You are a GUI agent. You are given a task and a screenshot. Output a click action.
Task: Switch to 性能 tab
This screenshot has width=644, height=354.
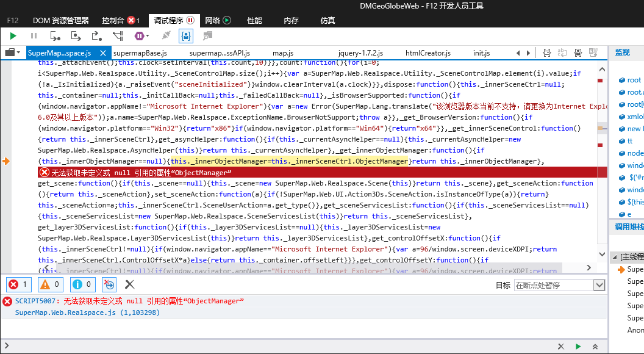(254, 20)
